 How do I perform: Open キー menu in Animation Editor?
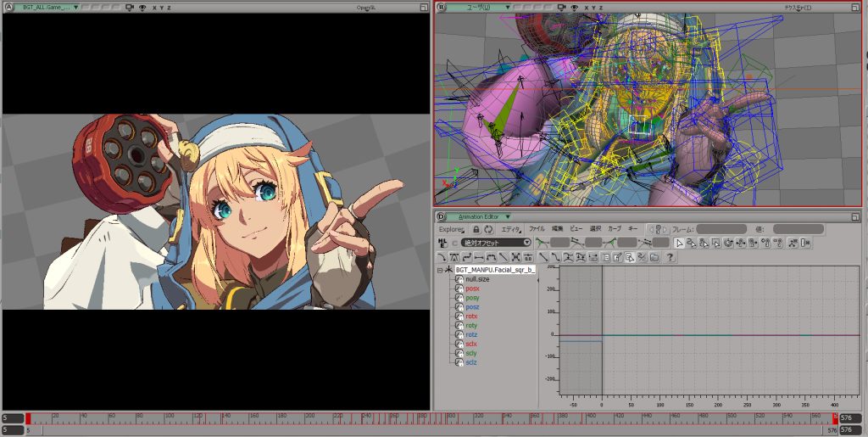tap(632, 229)
